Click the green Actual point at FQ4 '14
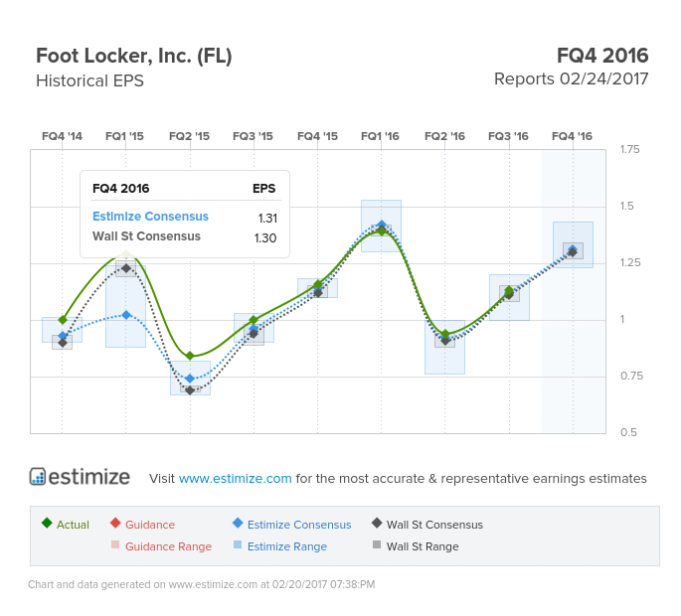681x616 pixels. [63, 320]
